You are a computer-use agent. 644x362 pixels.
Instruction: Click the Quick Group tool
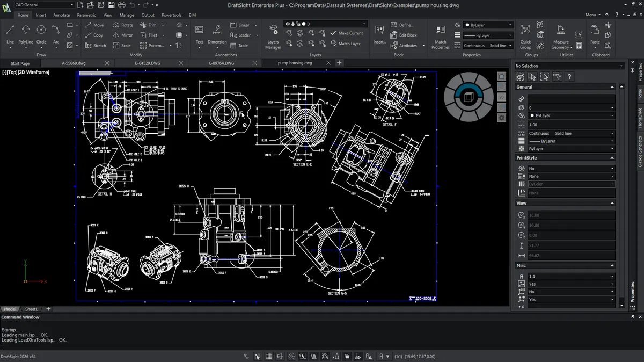pos(525,36)
